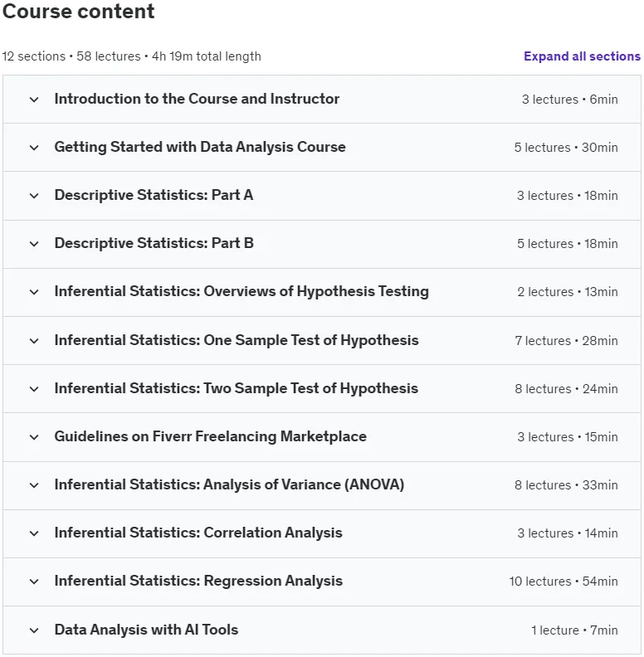Open Inferential Statistics: Correlation Analysis heading
This screenshot has width=644, height=657.
198,533
